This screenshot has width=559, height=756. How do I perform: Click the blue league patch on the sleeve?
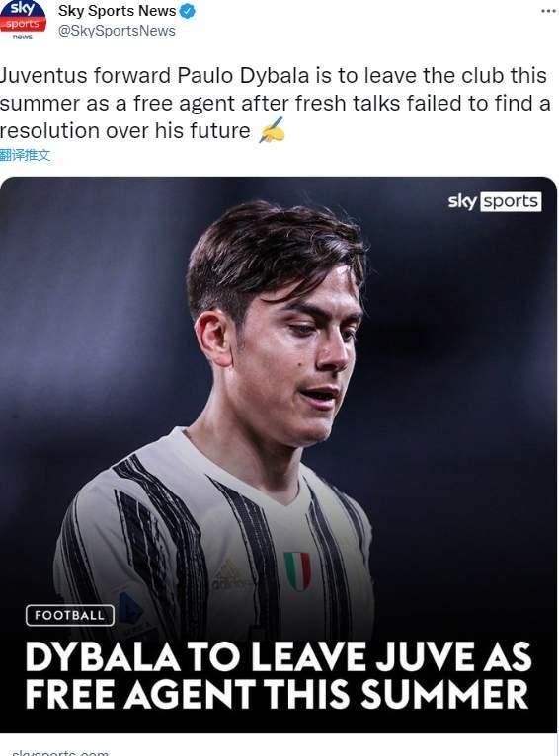tap(129, 608)
